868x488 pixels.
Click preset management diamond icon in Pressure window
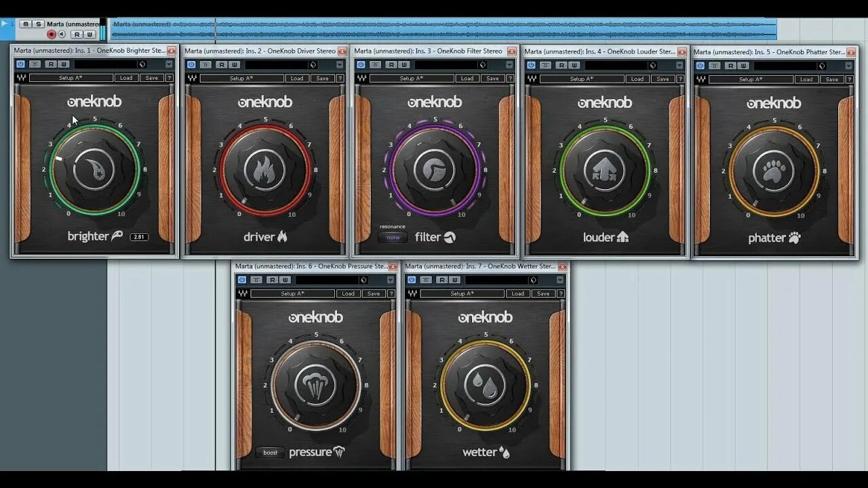click(x=363, y=279)
